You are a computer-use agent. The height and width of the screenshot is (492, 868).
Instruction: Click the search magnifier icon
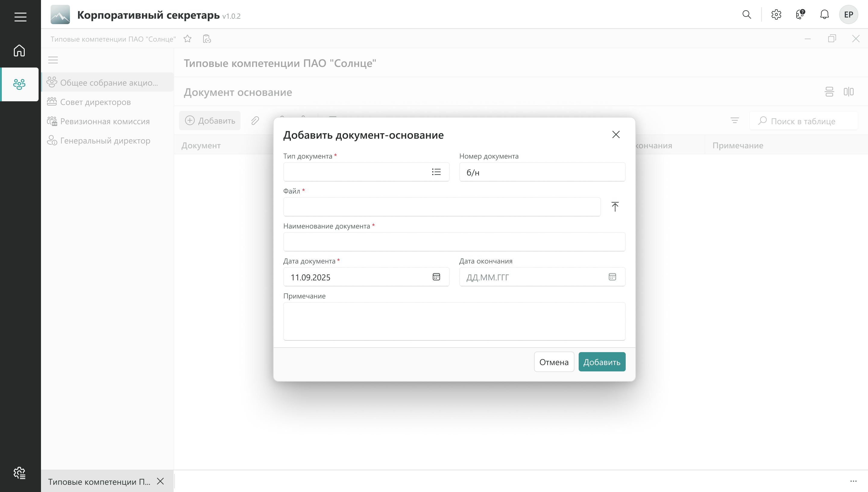coord(747,14)
